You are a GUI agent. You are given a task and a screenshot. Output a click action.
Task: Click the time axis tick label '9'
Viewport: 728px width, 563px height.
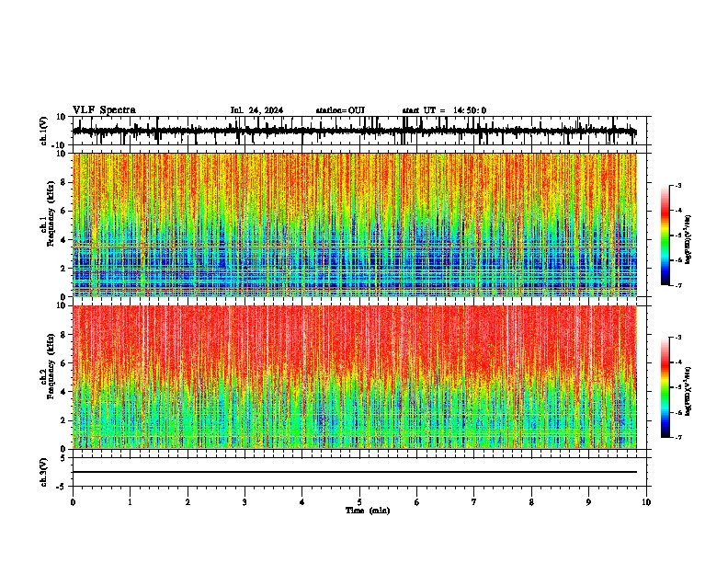coord(588,502)
